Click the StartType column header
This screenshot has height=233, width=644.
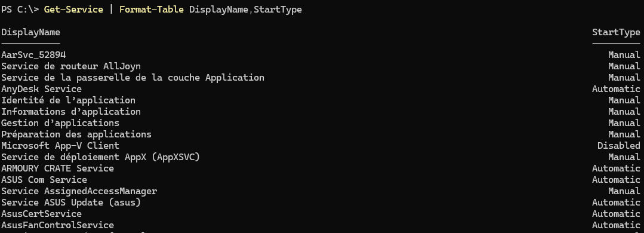point(616,32)
